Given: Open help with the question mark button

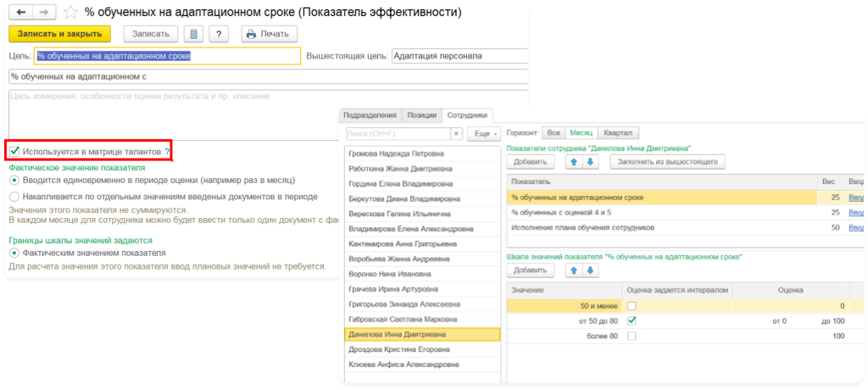Looking at the screenshot, I should click(219, 34).
